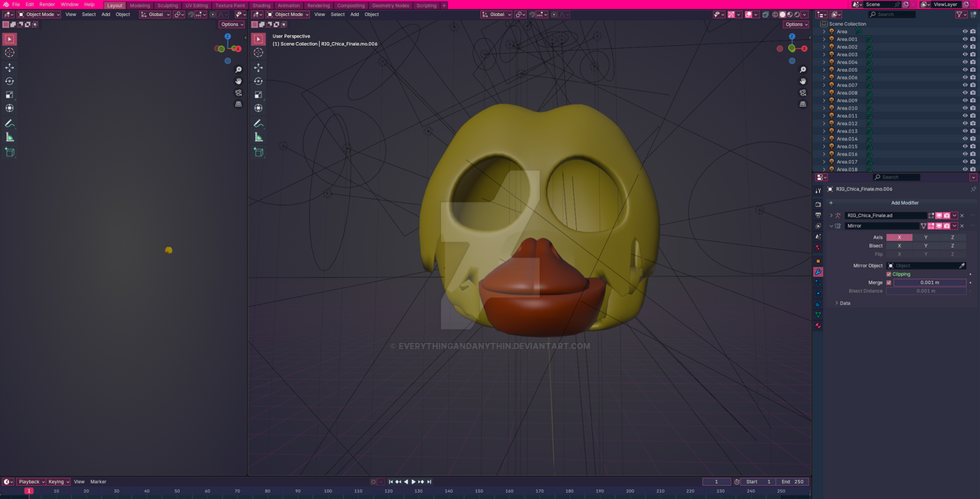Toggle Mirror Axis Z button
The image size is (980, 499).
click(x=952, y=237)
